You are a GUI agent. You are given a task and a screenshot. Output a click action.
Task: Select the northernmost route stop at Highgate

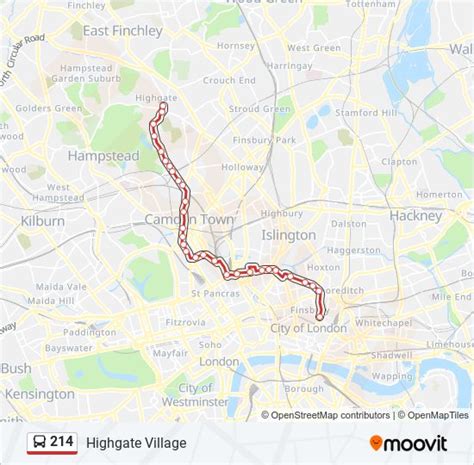pos(163,106)
